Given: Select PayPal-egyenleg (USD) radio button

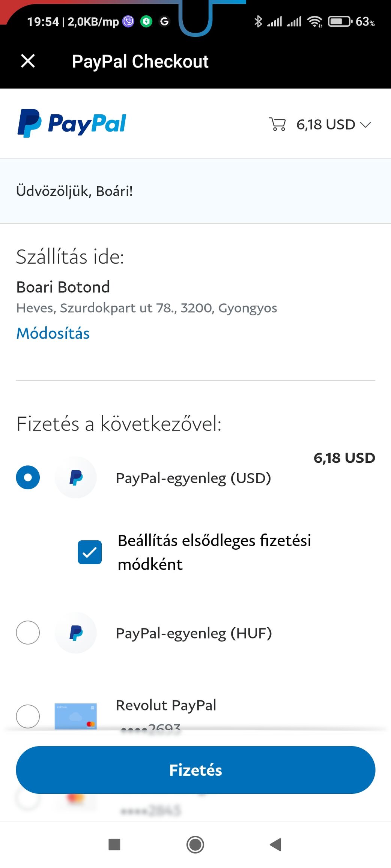Looking at the screenshot, I should pos(28,477).
